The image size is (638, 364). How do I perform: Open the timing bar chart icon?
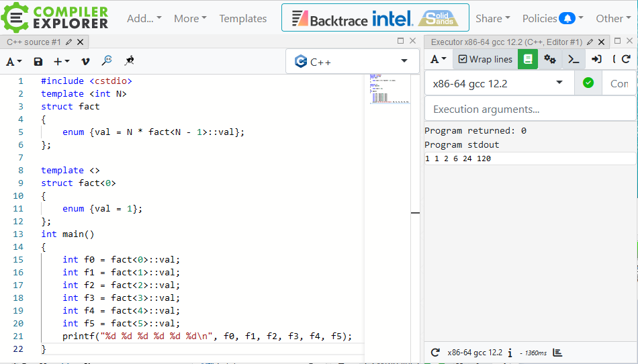[557, 353]
